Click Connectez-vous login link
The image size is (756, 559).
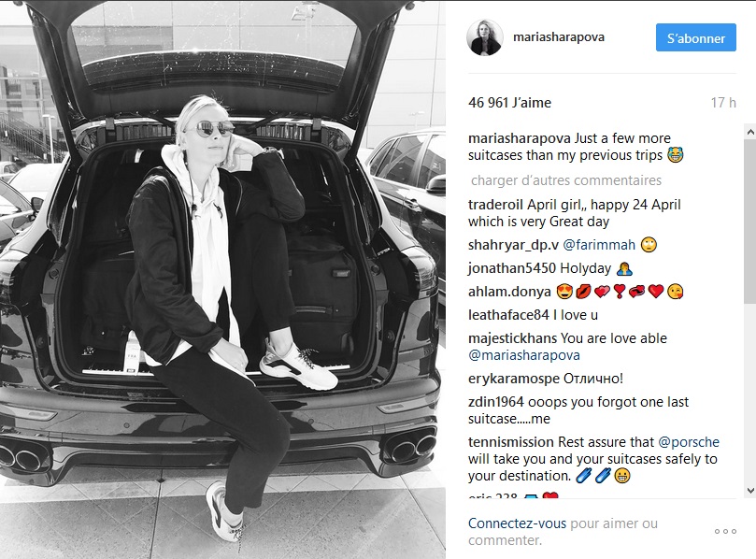[x=517, y=523]
